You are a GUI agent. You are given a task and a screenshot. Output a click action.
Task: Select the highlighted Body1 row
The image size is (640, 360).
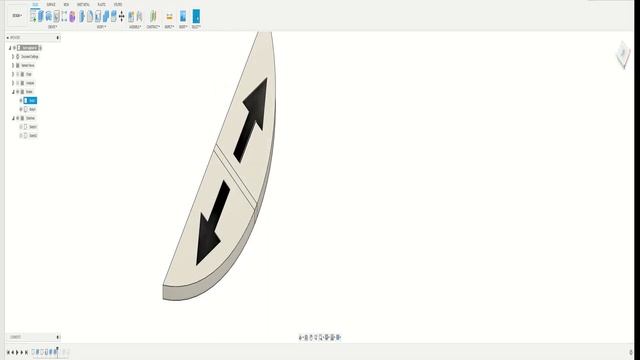(30, 100)
